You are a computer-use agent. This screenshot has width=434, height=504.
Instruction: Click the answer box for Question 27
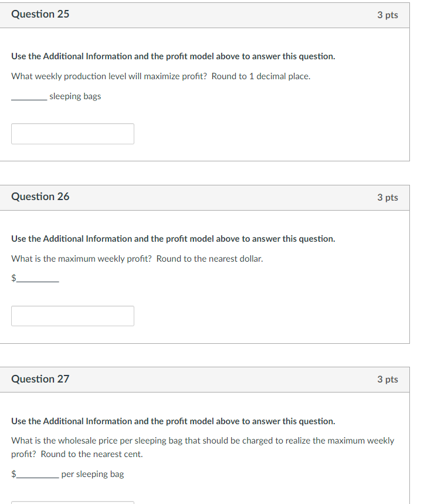tap(73, 502)
